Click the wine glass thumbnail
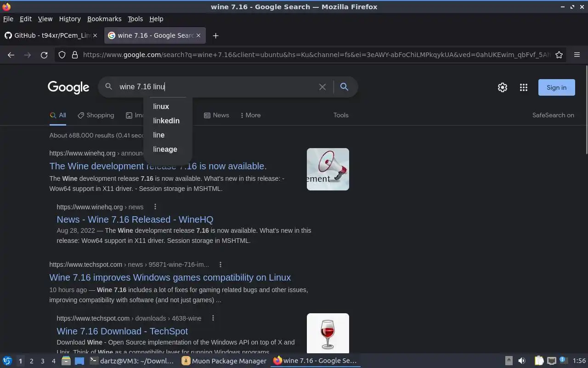The height and width of the screenshot is (368, 588). pos(328,333)
